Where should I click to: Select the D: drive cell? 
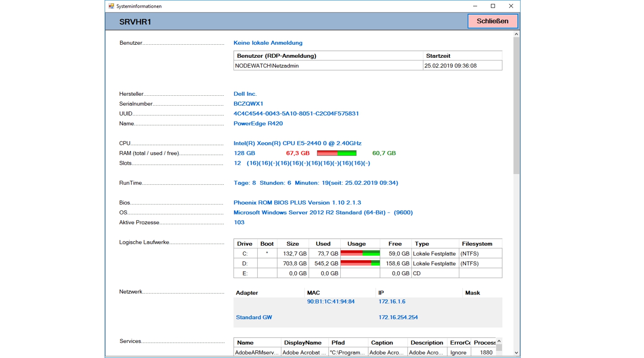click(x=245, y=264)
